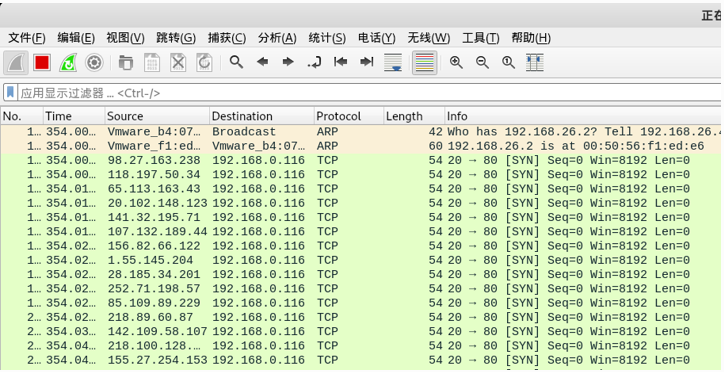Viewport: 724px width, 372px height.
Task: Open the 捕获(C) menu
Action: tap(227, 38)
